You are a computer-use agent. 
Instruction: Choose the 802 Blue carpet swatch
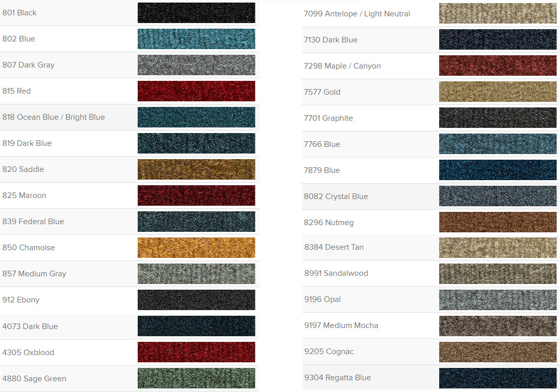tap(197, 39)
